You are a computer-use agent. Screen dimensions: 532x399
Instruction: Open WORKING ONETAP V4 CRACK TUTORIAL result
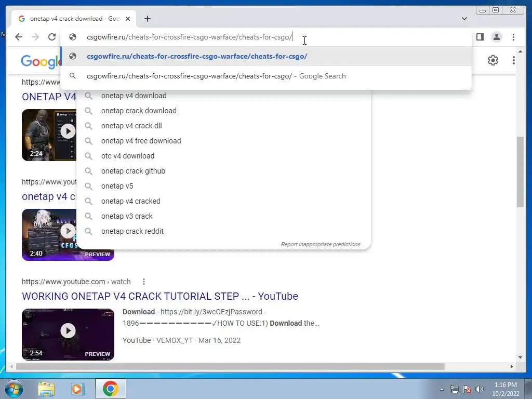[160, 296]
